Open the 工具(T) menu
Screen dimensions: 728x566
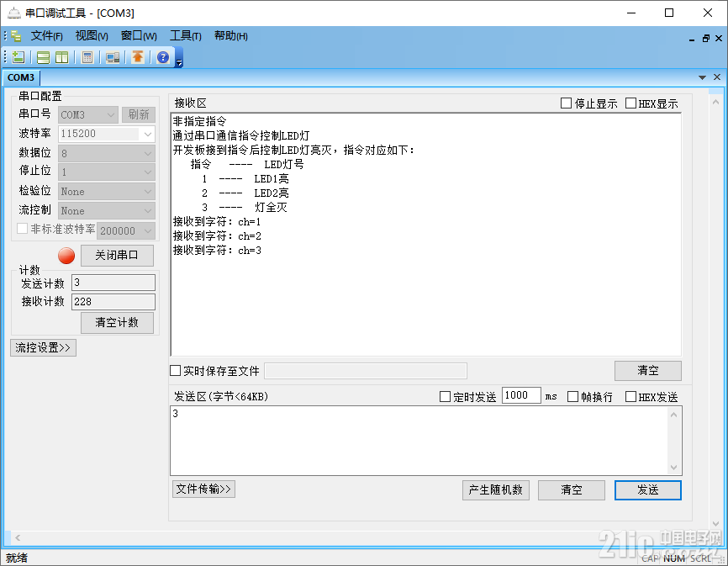click(x=185, y=36)
